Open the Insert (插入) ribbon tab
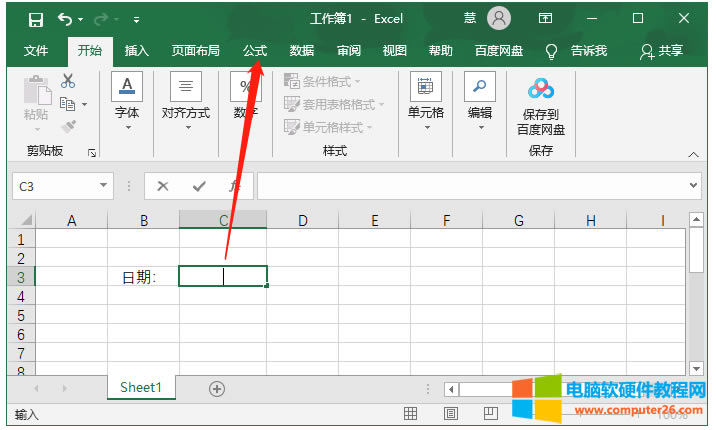The image size is (716, 430). click(x=137, y=51)
